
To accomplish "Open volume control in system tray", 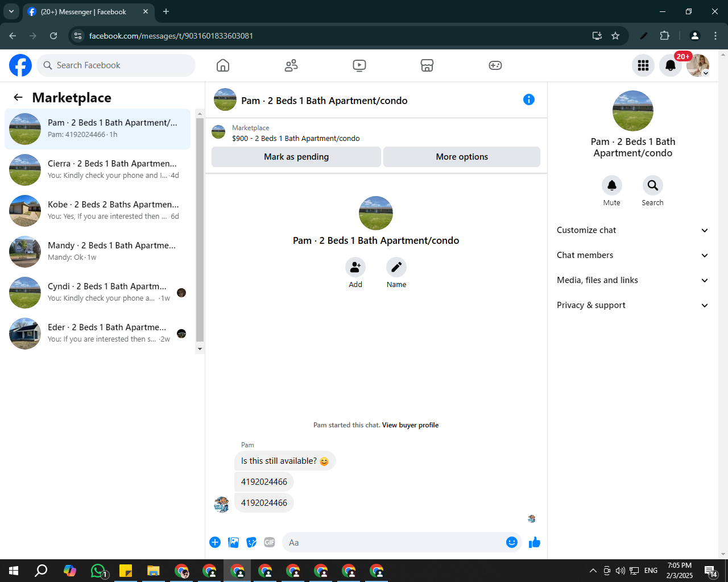I will point(621,571).
